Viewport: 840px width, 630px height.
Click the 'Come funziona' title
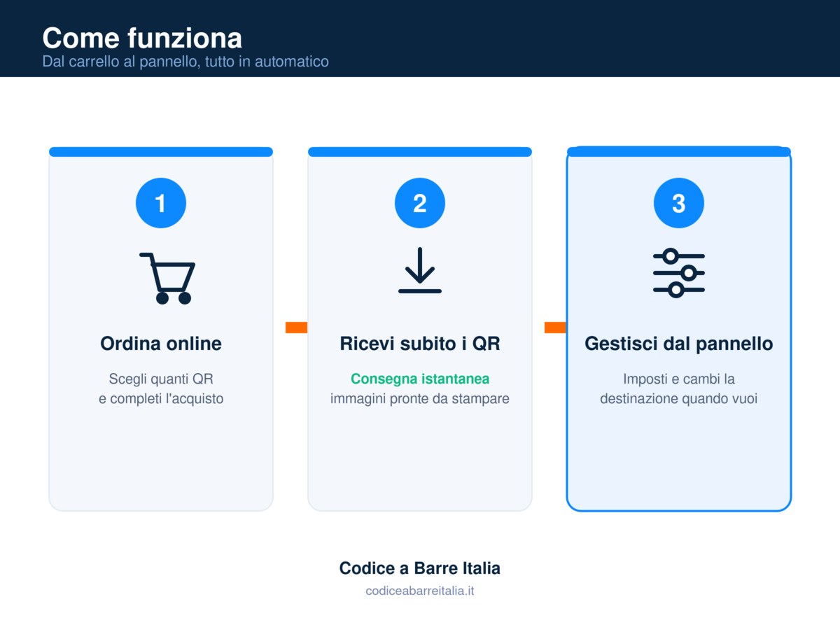(x=142, y=38)
